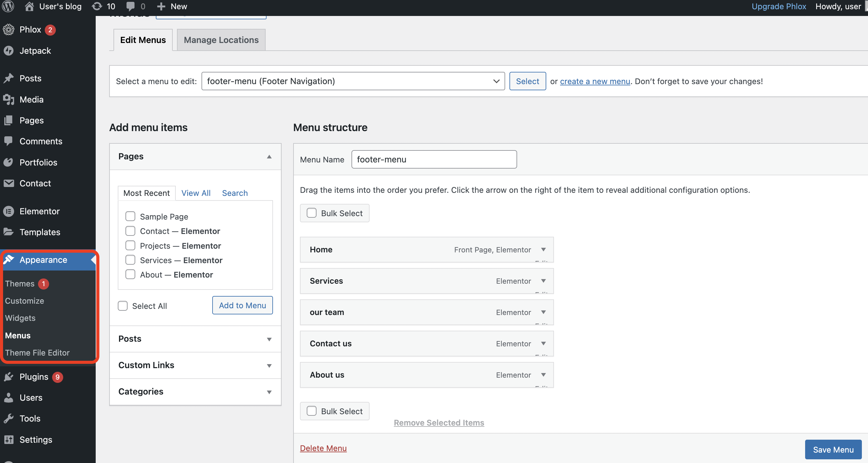The image size is (868, 463).
Task: Click the Menu Name text field
Action: click(x=434, y=160)
